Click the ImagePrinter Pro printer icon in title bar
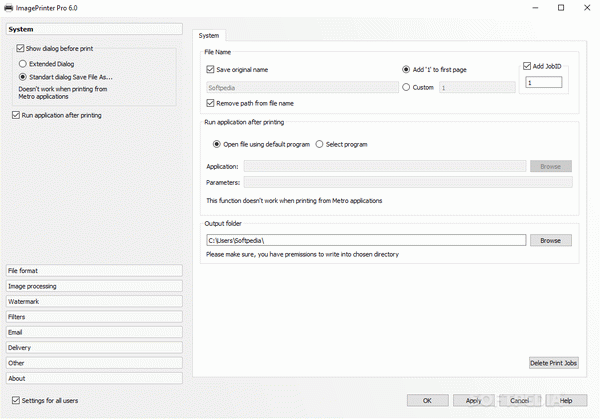Screen dimensions: 600x419 click(x=9, y=8)
